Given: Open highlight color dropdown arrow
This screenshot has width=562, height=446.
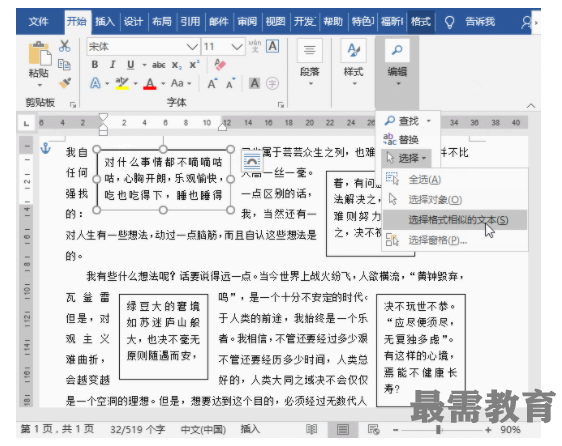Looking at the screenshot, I should point(136,84).
